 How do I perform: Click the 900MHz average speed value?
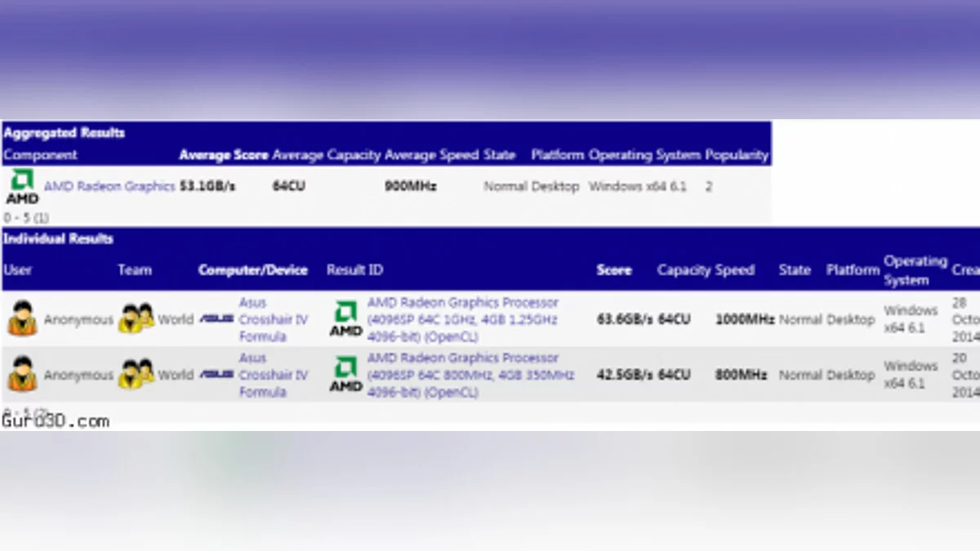[x=411, y=186]
